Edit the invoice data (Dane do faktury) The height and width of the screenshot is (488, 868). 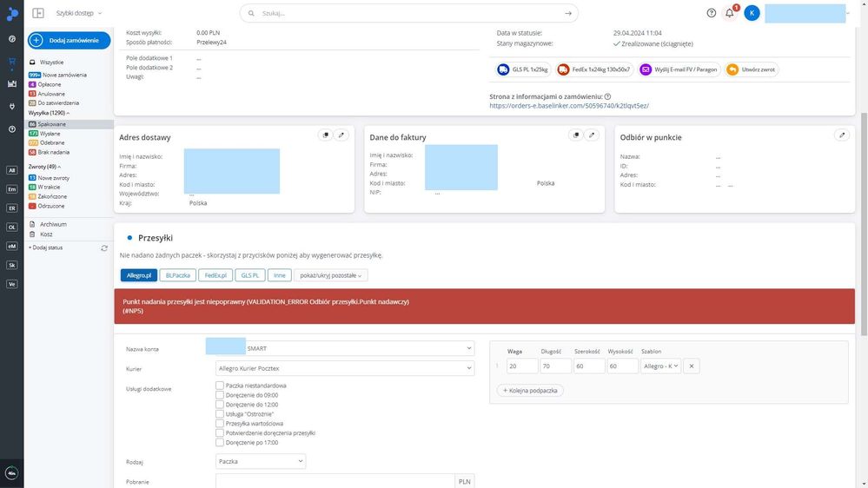coord(592,135)
